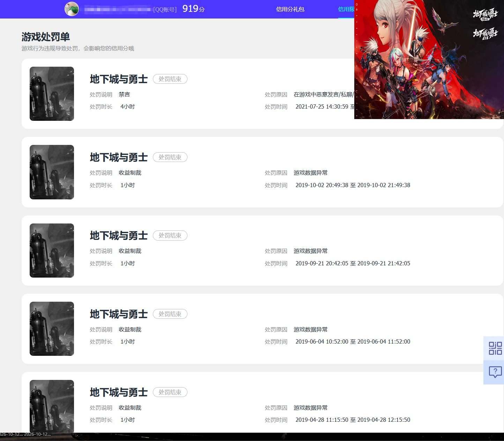The width and height of the screenshot is (504, 441).
Task: Click 地下城与勇士 title of the 2019-06-04 record
Action: tap(119, 314)
